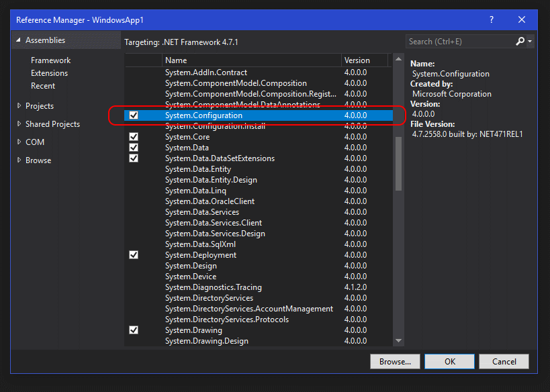This screenshot has height=392, width=550.
Task: Expand the Shared Projects section
Action: (19, 124)
